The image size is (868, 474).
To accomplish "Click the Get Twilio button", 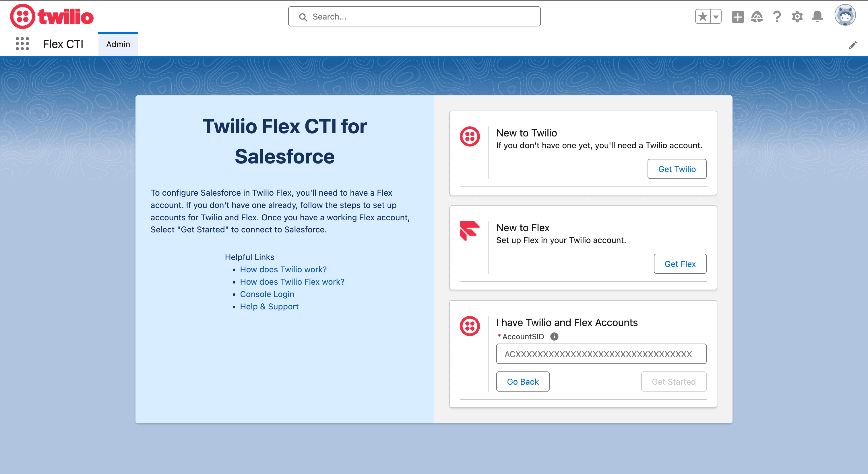I will [x=677, y=169].
